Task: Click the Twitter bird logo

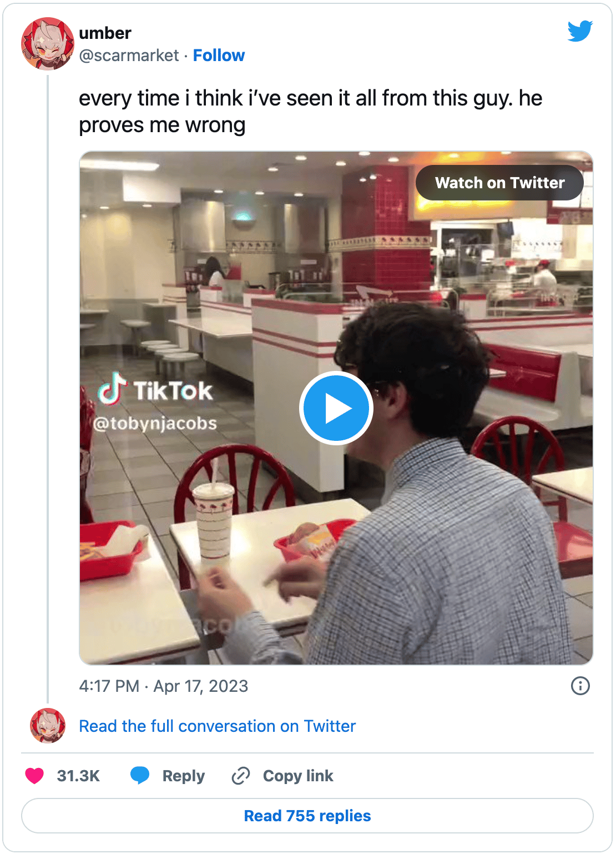Action: pyautogui.click(x=580, y=31)
